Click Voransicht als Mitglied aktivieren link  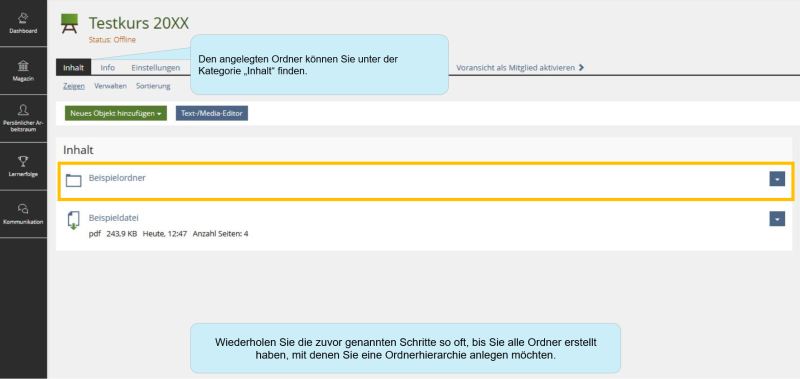coord(515,67)
